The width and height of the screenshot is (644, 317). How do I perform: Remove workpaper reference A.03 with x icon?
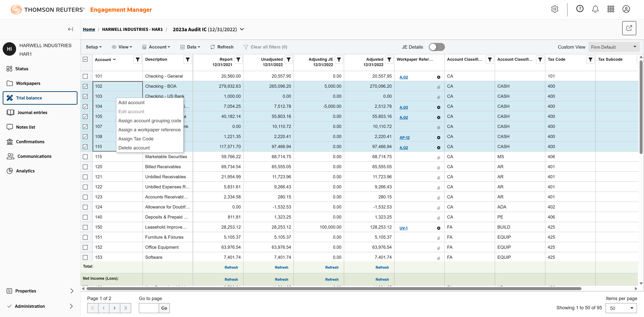[439, 108]
